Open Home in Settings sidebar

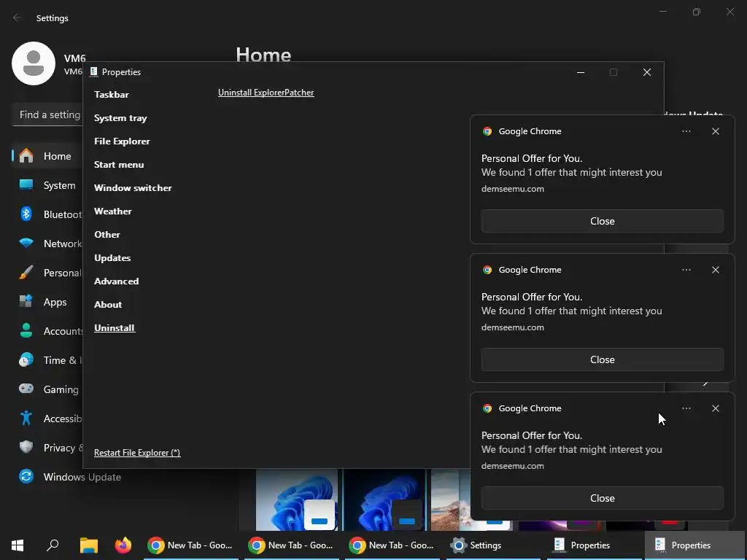47,156
